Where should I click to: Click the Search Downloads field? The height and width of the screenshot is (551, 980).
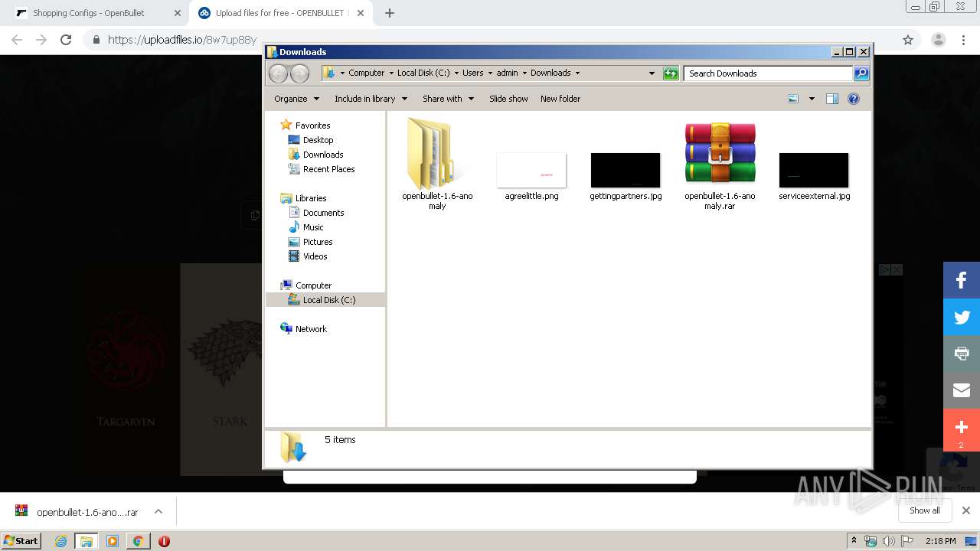(768, 73)
